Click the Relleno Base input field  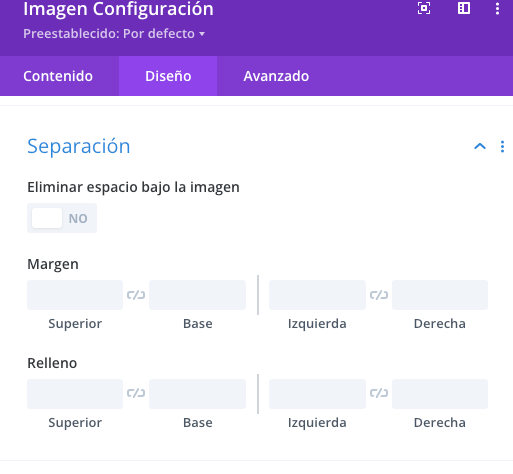(198, 394)
